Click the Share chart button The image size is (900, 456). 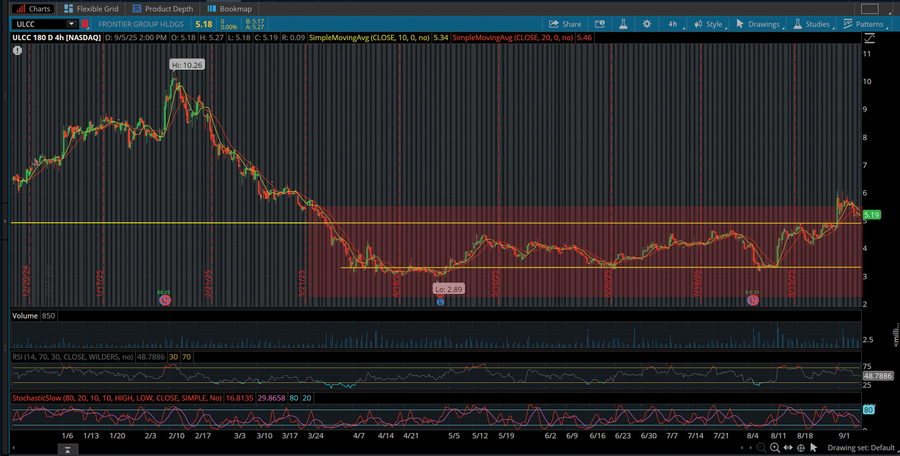[565, 23]
